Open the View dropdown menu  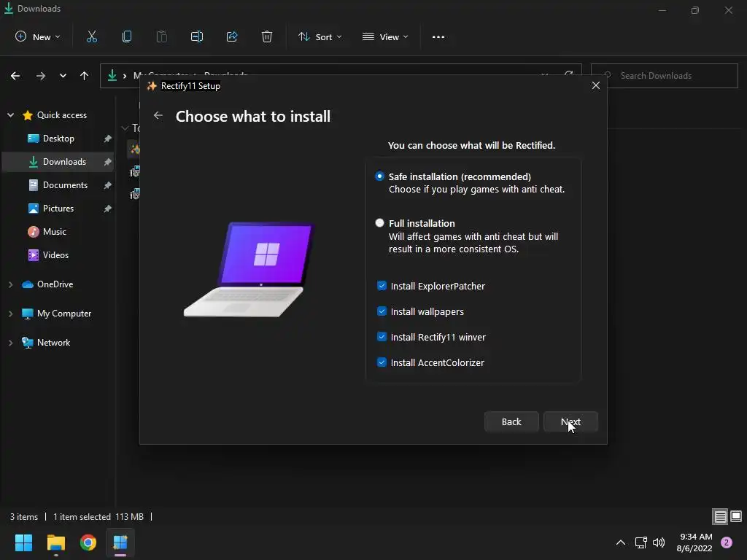pos(385,36)
